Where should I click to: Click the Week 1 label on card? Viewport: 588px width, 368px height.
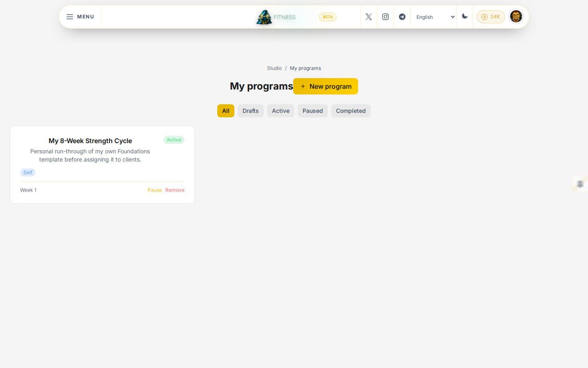(x=28, y=190)
